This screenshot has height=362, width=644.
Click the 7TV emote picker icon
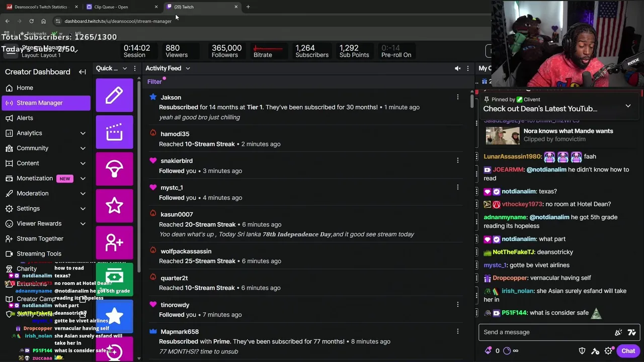tap(632, 332)
